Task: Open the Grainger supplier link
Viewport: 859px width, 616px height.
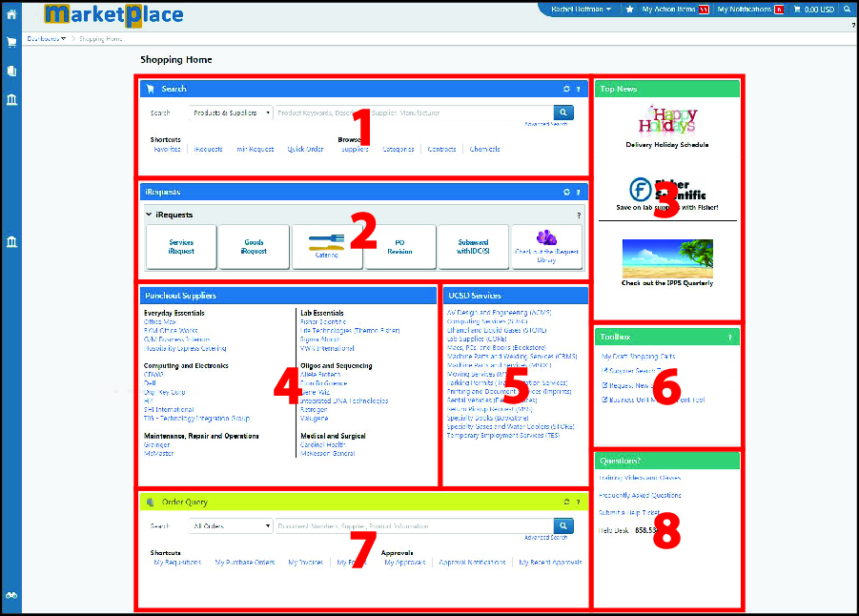Action: [157, 444]
